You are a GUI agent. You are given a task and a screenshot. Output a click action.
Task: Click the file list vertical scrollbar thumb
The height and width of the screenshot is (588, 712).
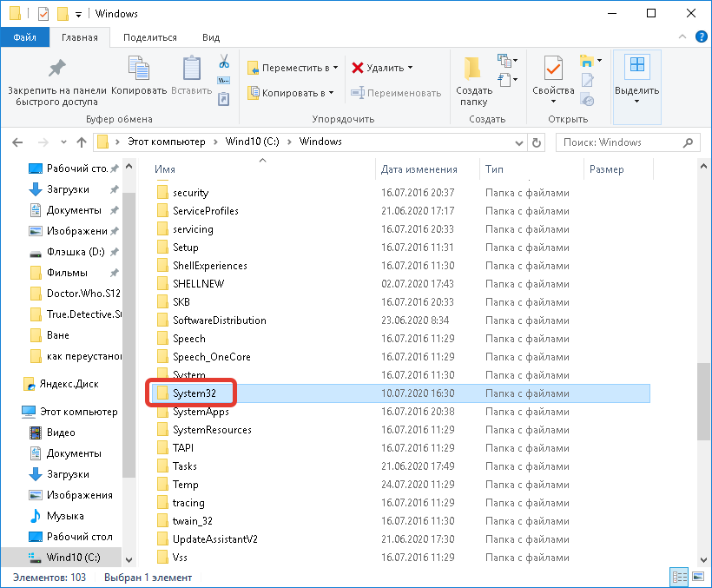tap(703, 401)
